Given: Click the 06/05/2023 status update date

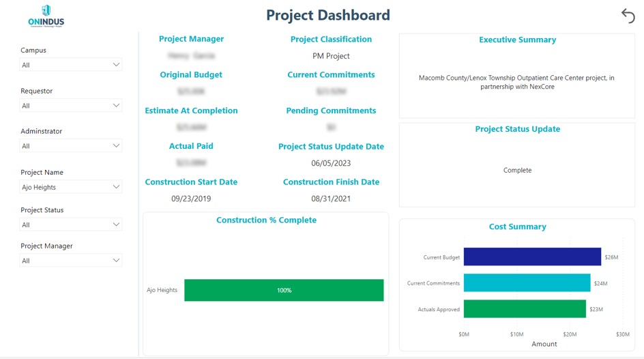Looking at the screenshot, I should [x=331, y=163].
